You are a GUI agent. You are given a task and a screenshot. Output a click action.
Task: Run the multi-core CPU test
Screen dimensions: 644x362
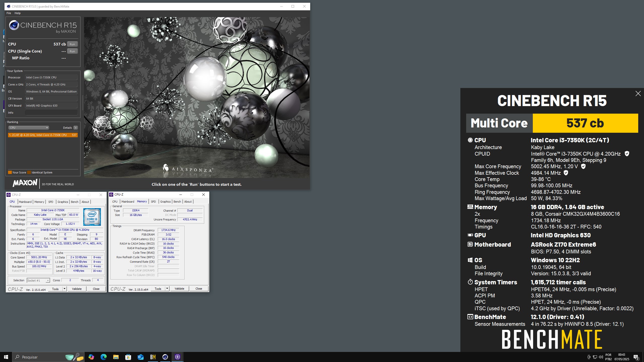pyautogui.click(x=72, y=44)
